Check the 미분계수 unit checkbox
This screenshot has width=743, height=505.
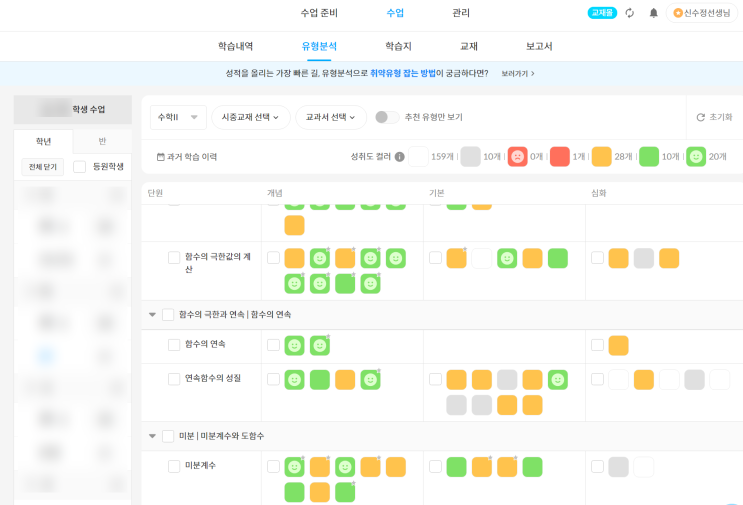point(174,466)
